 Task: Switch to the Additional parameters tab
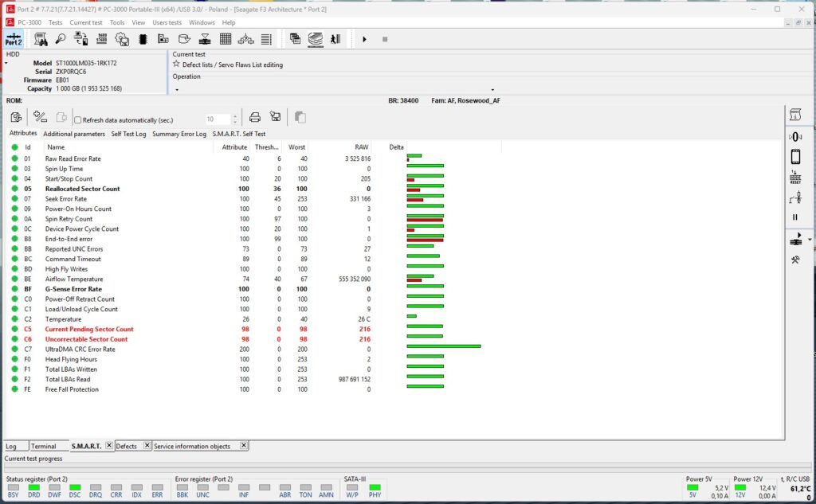[74, 135]
